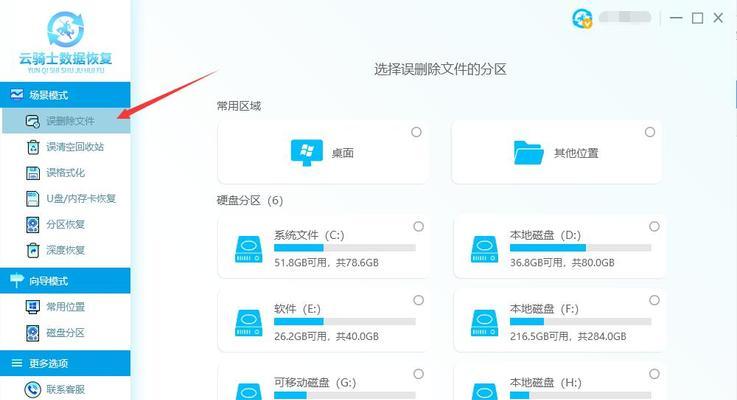Expand the 更多选项 section header
This screenshot has height=400, width=737.
[65, 363]
